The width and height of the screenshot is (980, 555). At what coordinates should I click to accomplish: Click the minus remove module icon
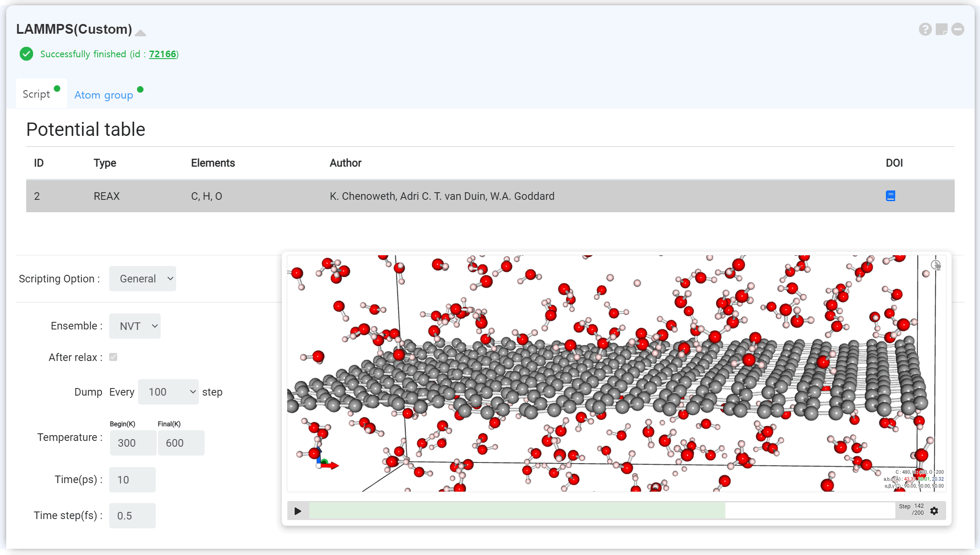958,29
